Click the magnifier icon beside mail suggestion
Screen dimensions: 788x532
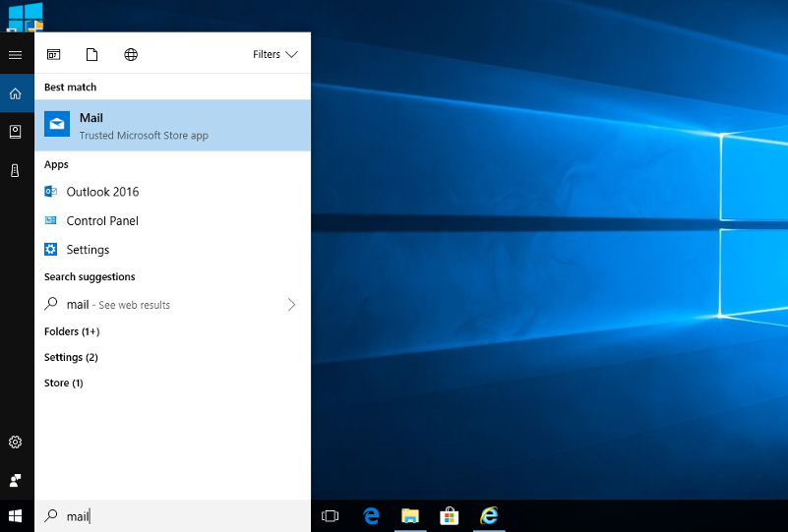click(x=51, y=304)
